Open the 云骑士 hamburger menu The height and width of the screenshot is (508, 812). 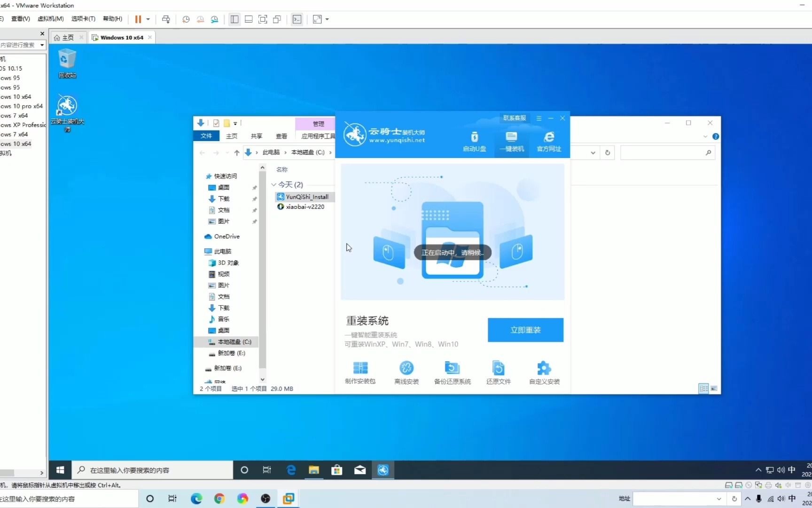(x=539, y=118)
